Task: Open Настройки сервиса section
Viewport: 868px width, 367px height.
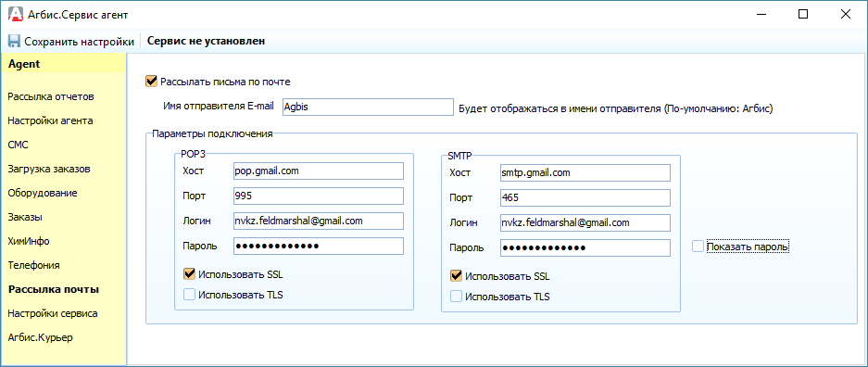Action: click(x=53, y=313)
